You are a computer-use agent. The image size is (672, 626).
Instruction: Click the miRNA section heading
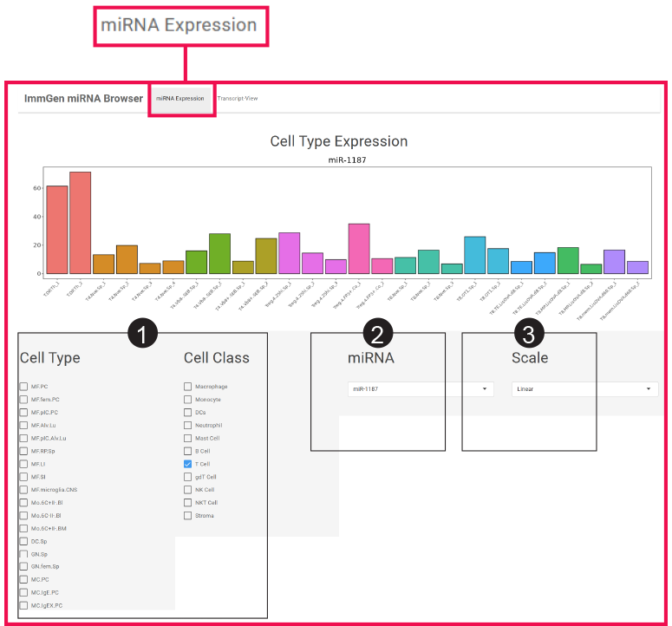371,358
